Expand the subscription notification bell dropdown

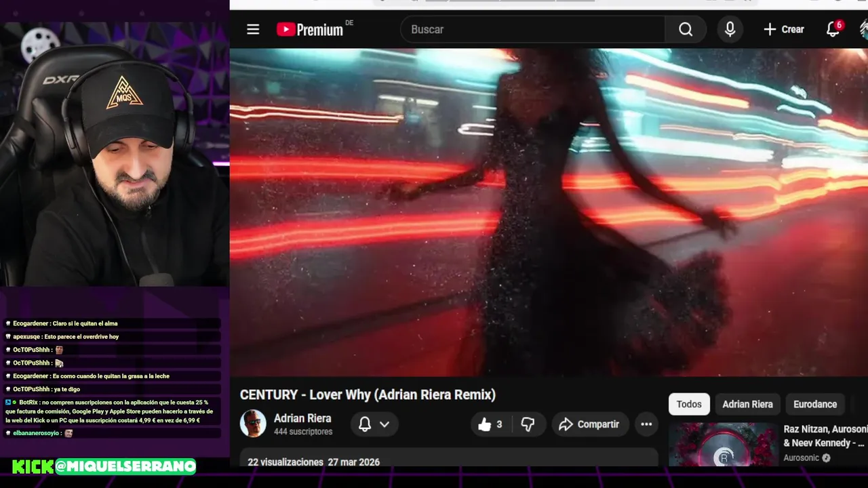(x=374, y=424)
